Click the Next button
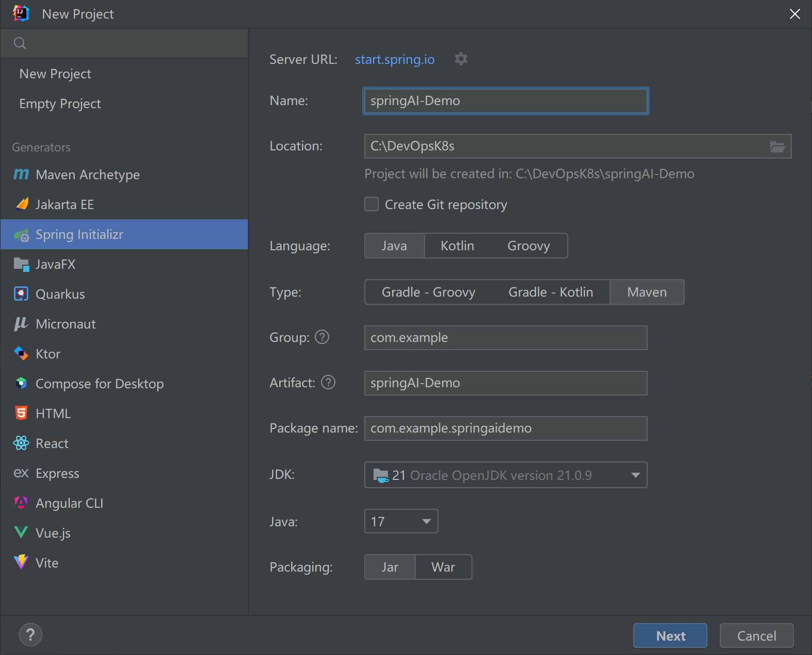Screen dimensions: 812x655 click(x=670, y=635)
